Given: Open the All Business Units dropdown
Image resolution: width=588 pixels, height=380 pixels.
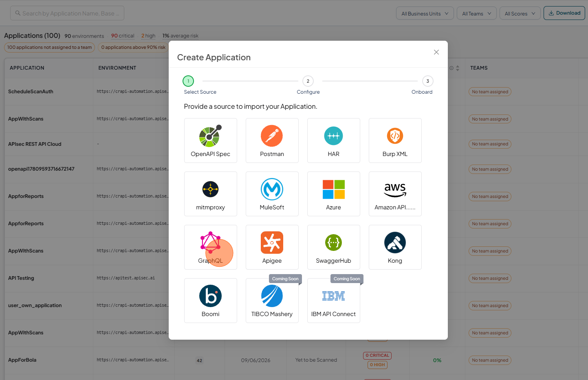Looking at the screenshot, I should [x=425, y=13].
